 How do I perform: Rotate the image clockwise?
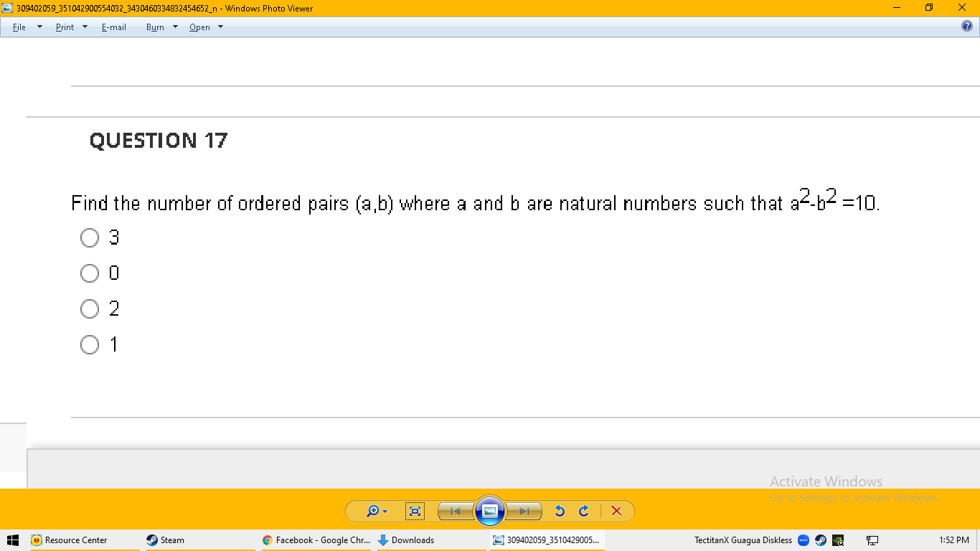click(x=583, y=511)
